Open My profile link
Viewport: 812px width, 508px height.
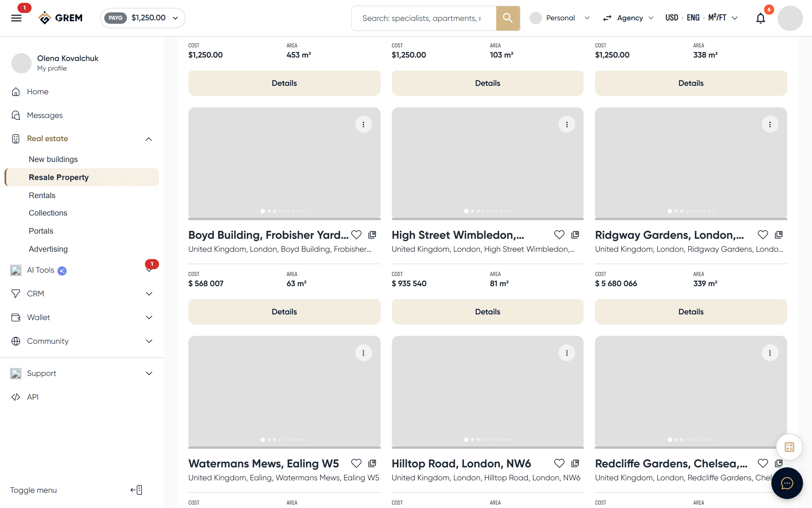pos(52,68)
